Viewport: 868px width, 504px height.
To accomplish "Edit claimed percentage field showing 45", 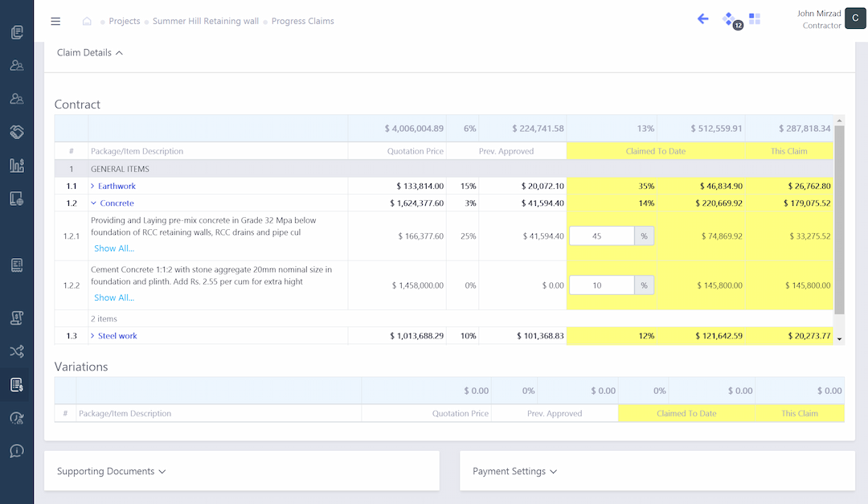I will tap(602, 236).
